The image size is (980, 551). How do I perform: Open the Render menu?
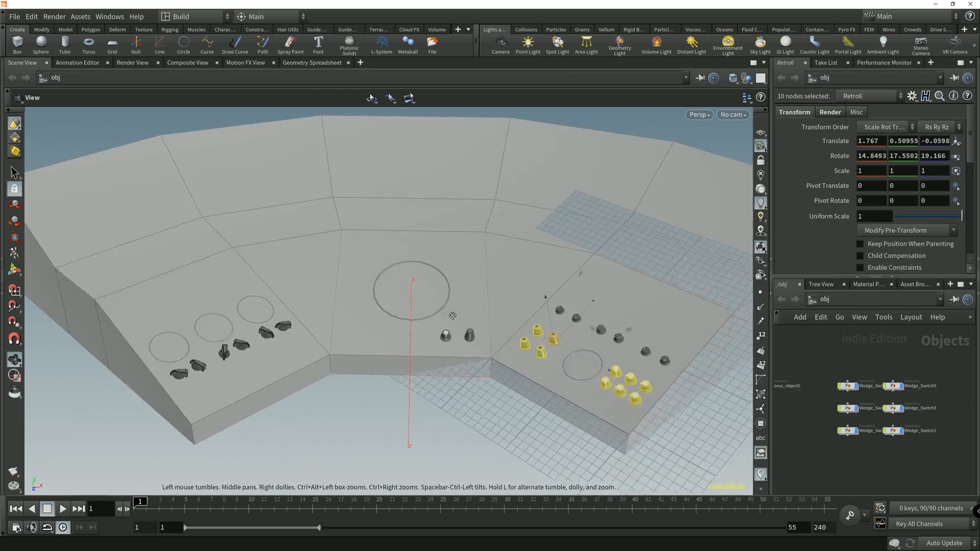pos(54,16)
